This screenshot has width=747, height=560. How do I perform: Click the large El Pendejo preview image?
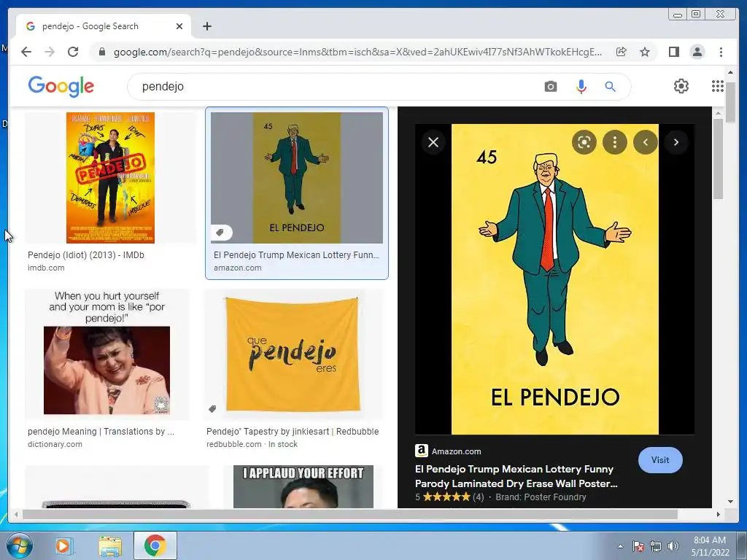(x=555, y=279)
